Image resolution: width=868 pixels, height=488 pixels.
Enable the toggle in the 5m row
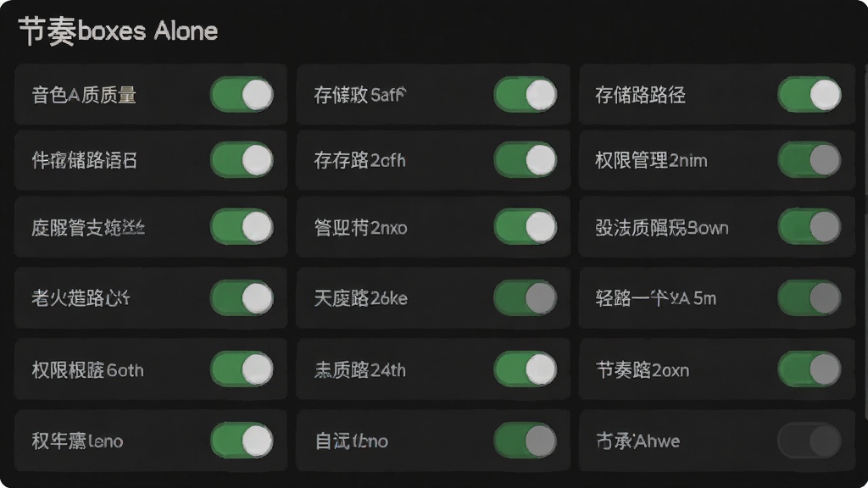(x=810, y=297)
